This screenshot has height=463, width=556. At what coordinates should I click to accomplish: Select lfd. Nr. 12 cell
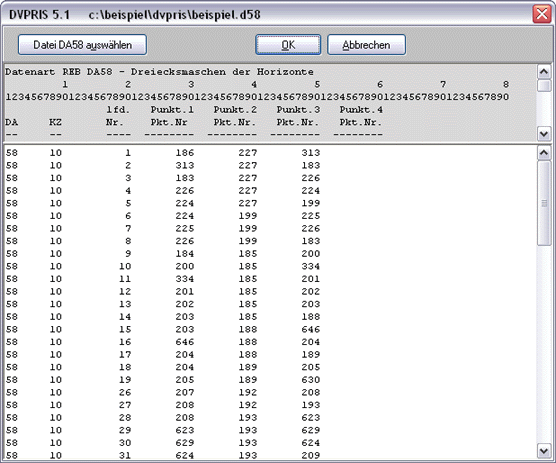pyautogui.click(x=125, y=291)
